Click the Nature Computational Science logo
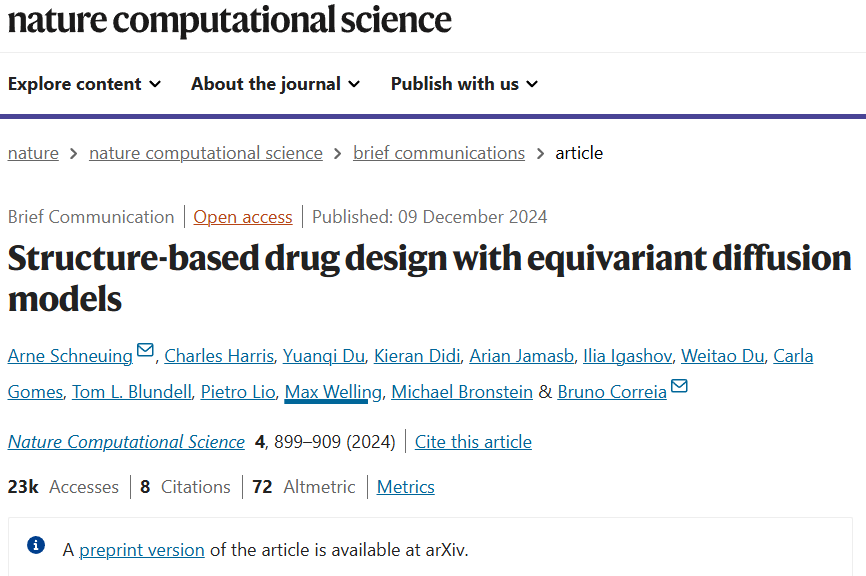This screenshot has width=866, height=576. tap(230, 20)
